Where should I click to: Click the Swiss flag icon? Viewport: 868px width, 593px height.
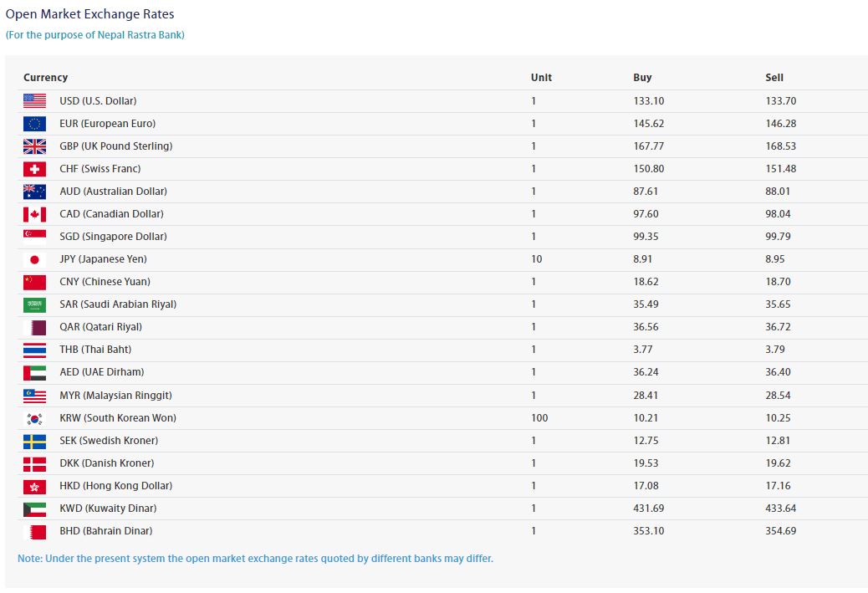click(34, 168)
